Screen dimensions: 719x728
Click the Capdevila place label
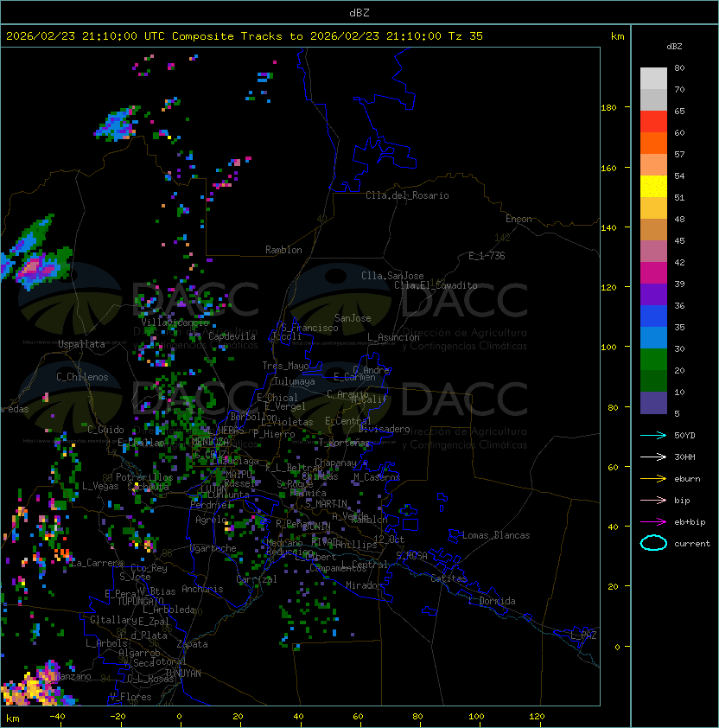click(232, 336)
